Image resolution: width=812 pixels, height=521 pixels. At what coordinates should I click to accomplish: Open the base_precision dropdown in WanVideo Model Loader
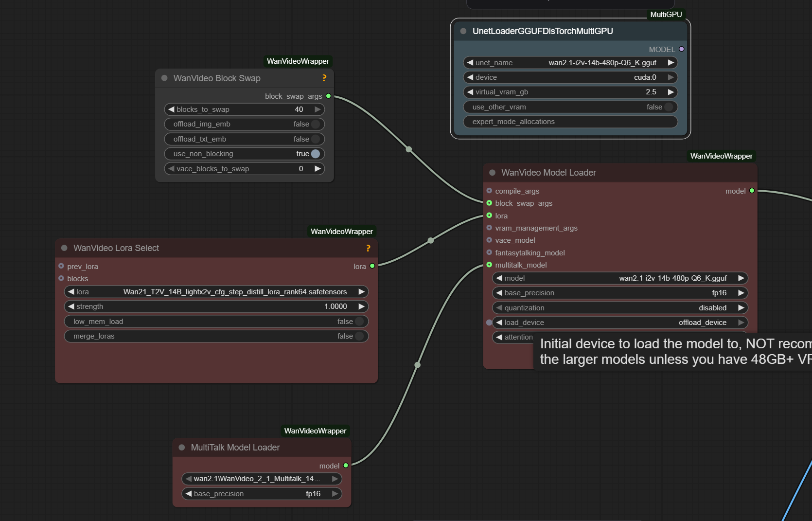click(620, 293)
